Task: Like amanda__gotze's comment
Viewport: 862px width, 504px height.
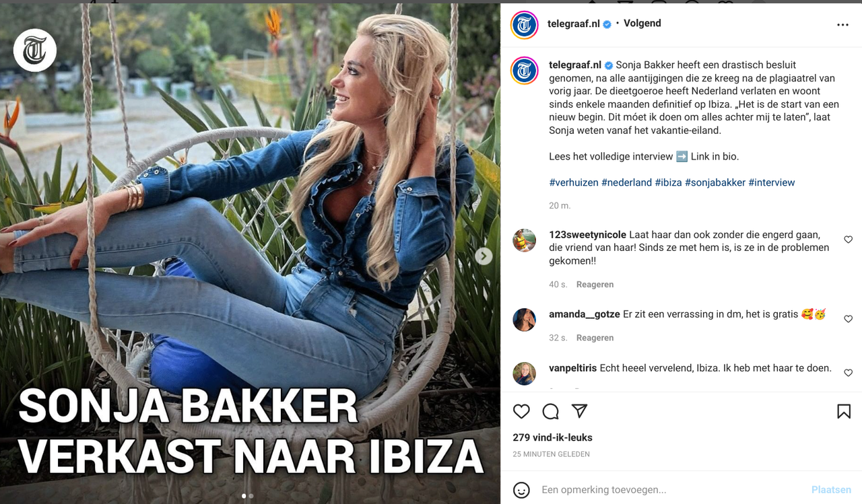Action: pyautogui.click(x=848, y=319)
